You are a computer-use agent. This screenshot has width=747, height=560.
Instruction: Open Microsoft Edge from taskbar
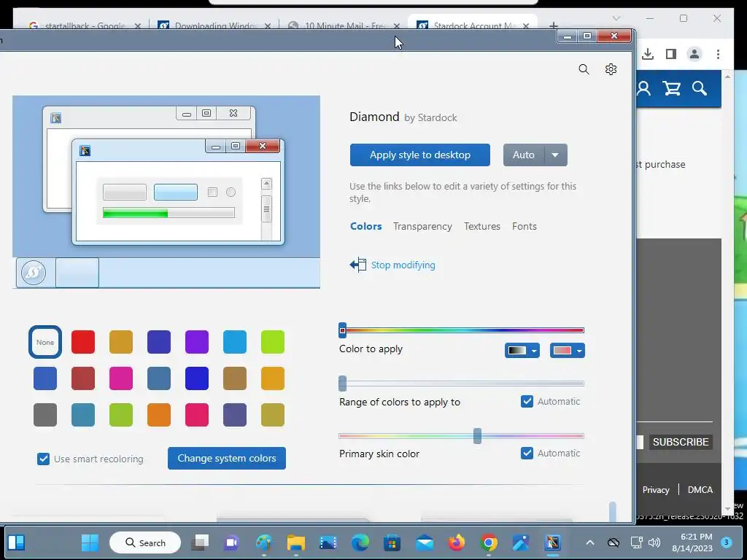tap(360, 542)
